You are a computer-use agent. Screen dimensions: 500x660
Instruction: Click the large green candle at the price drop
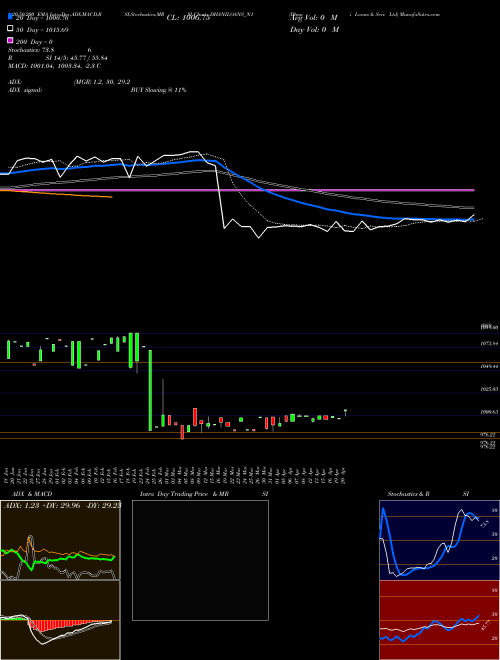pos(150,390)
